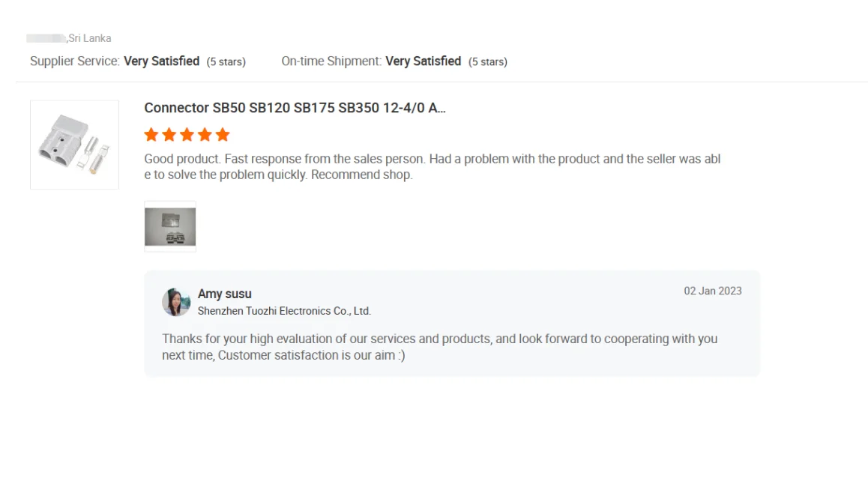Click the third orange rating star
The height and width of the screenshot is (481, 868).
(187, 135)
